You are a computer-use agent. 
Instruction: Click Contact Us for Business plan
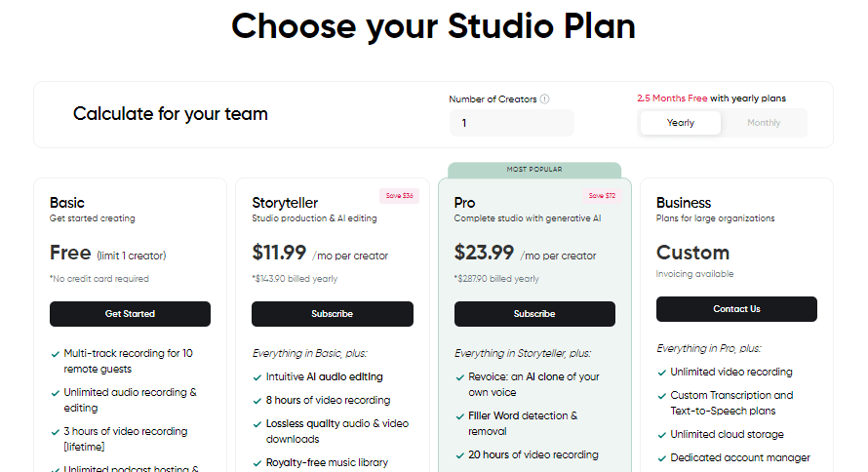[x=736, y=309]
